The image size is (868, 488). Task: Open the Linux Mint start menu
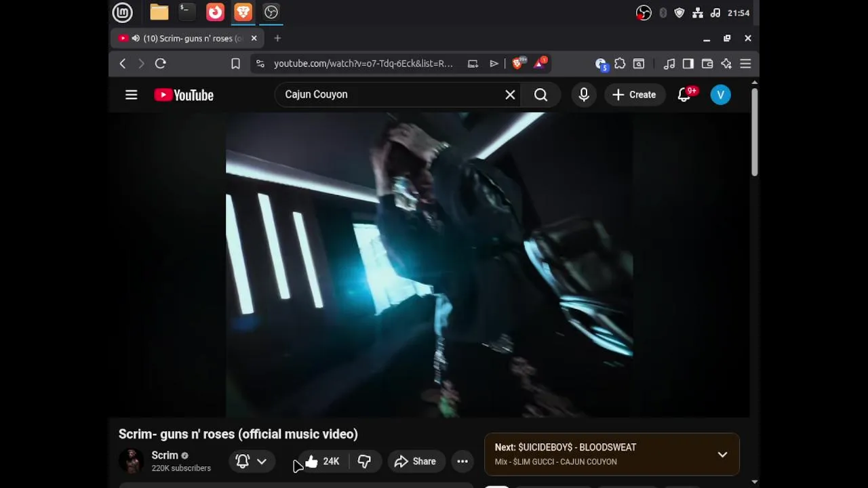[x=122, y=12]
